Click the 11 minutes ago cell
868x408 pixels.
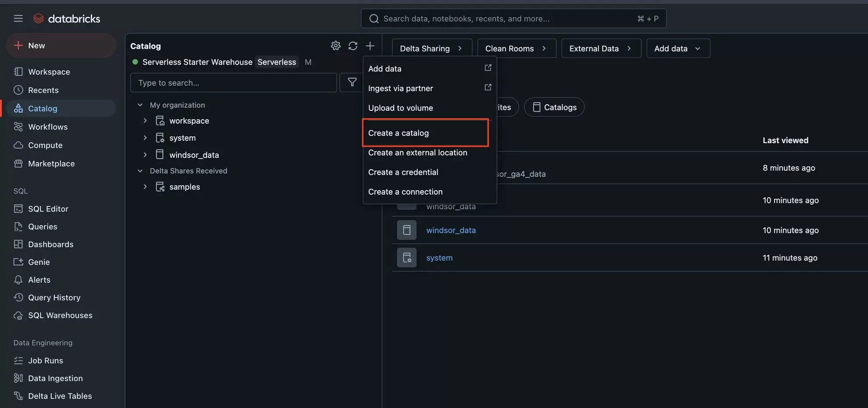790,258
